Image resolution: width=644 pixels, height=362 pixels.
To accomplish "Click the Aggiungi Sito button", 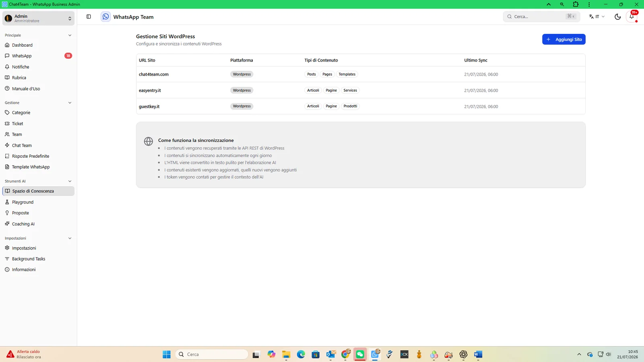I will click(x=563, y=39).
